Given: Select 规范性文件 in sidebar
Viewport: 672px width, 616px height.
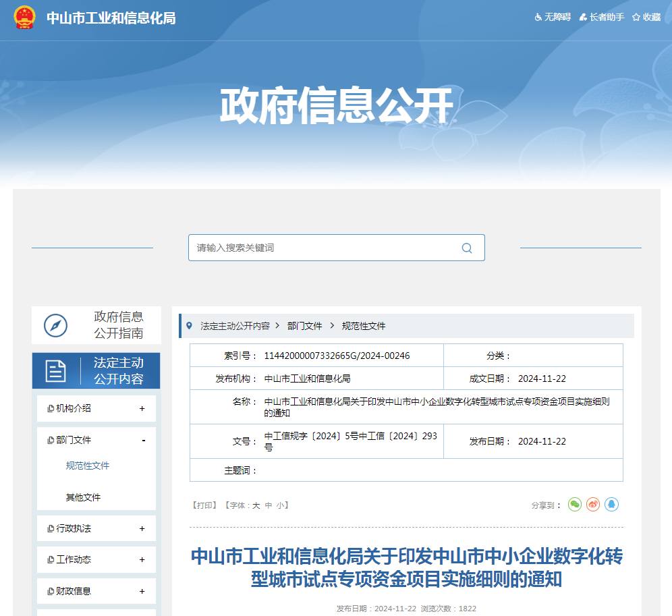Looking at the screenshot, I should [87, 466].
